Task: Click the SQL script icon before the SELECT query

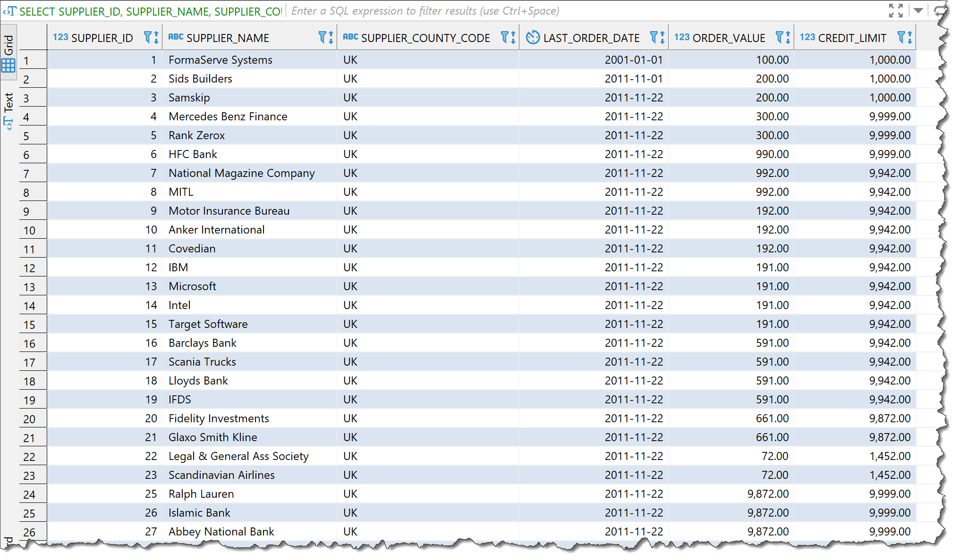Action: [9, 11]
